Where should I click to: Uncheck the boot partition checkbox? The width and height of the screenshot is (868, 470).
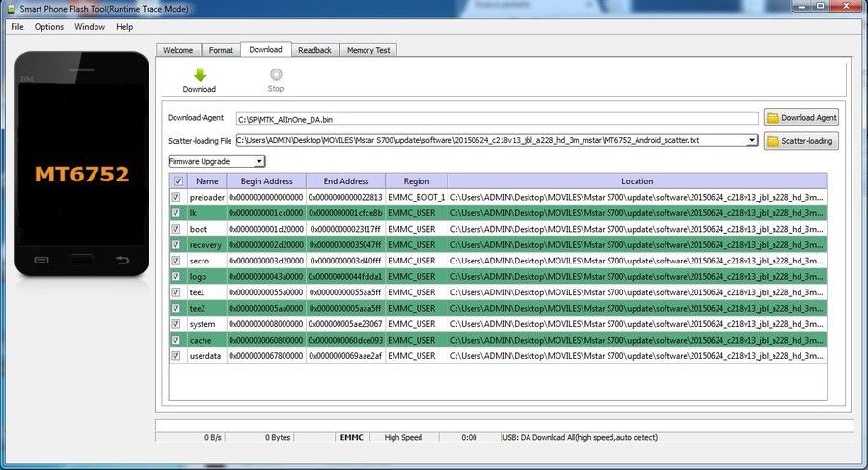176,229
